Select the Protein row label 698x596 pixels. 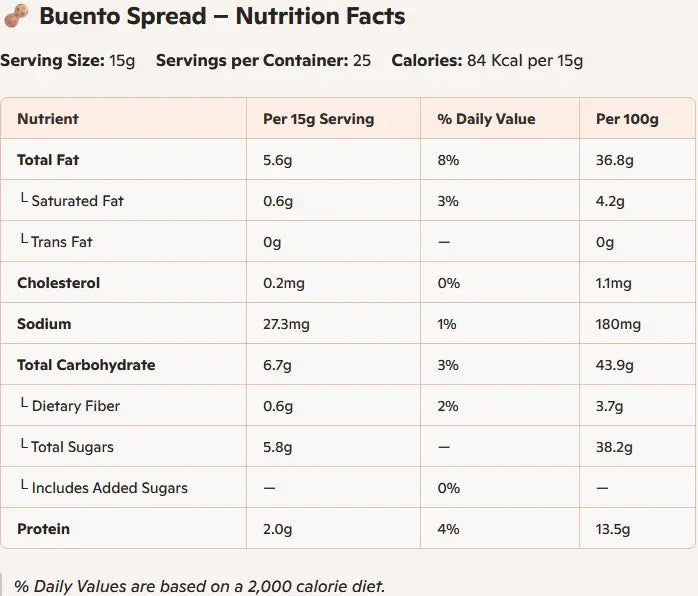click(44, 529)
